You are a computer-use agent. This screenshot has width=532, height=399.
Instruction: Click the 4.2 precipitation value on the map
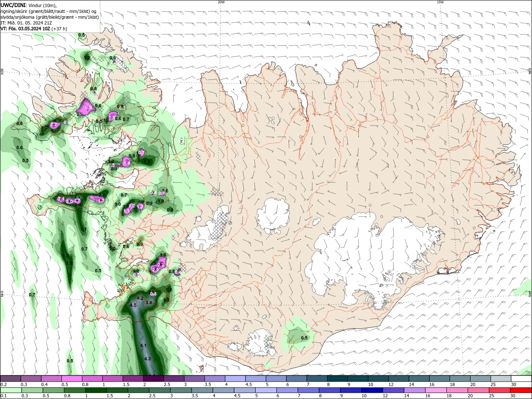140,298
